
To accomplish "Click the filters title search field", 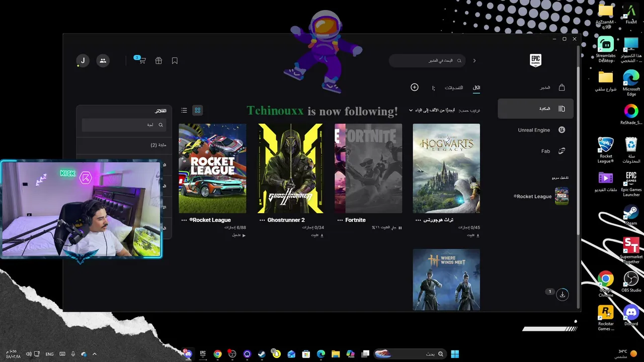I will click(x=124, y=125).
